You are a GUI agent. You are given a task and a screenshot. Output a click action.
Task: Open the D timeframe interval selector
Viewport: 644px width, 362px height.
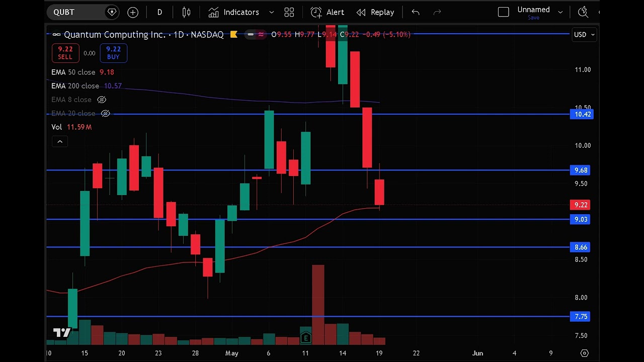[159, 12]
